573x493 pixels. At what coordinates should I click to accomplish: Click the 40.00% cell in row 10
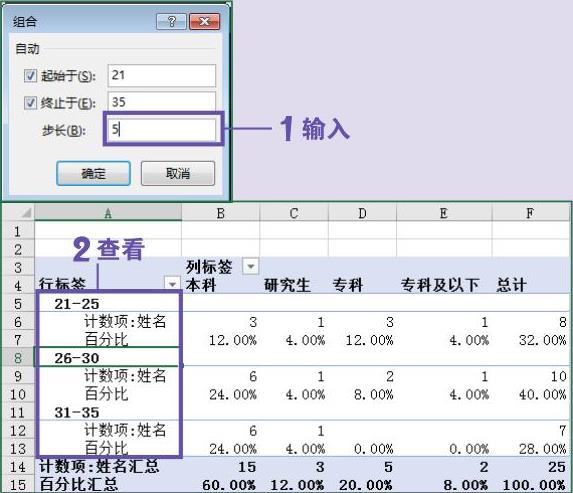pyautogui.click(x=543, y=395)
